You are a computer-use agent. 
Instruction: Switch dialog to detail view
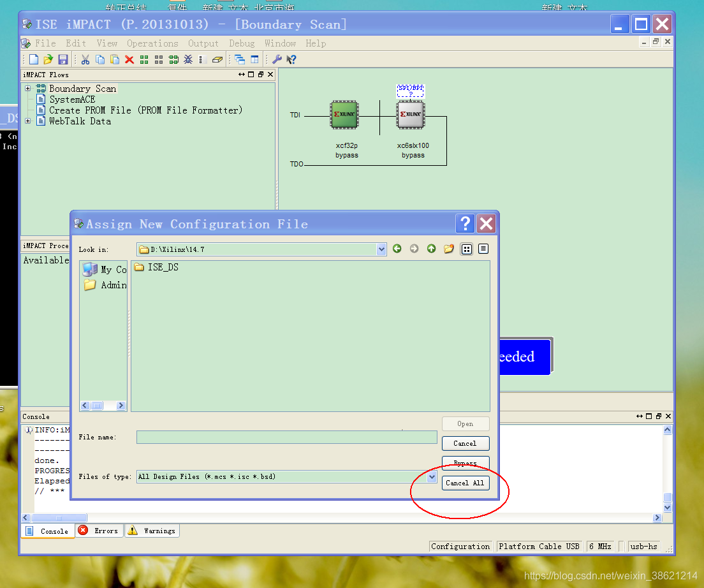[x=483, y=249]
